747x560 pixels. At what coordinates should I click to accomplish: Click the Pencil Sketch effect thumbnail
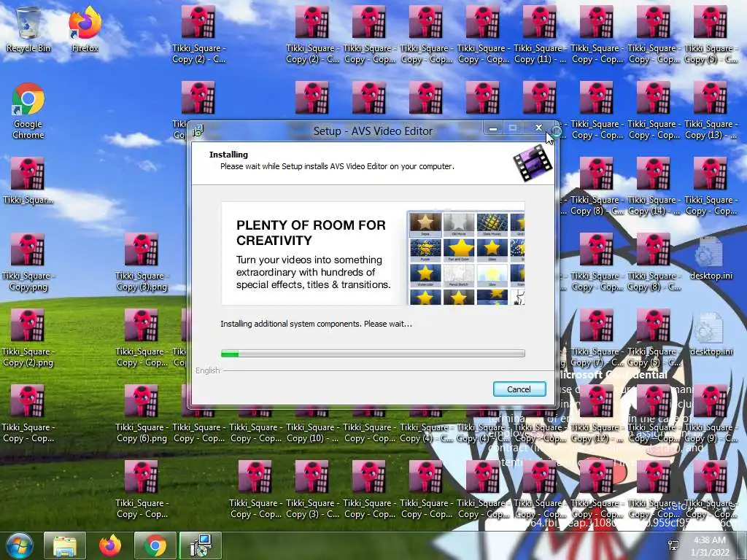click(x=458, y=276)
